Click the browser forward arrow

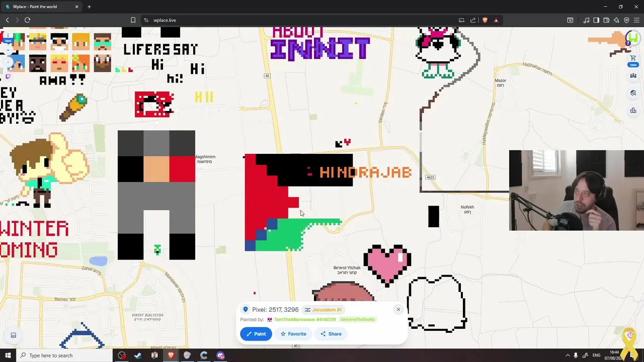pyautogui.click(x=17, y=20)
